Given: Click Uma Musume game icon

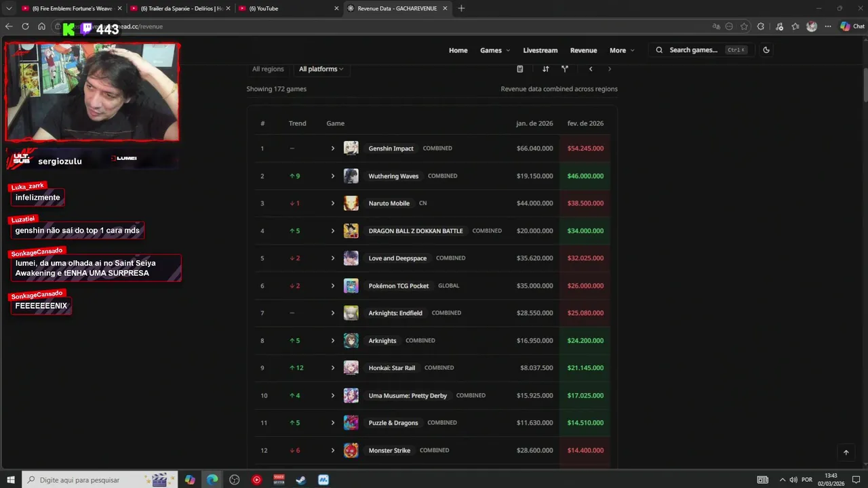Looking at the screenshot, I should tap(351, 396).
